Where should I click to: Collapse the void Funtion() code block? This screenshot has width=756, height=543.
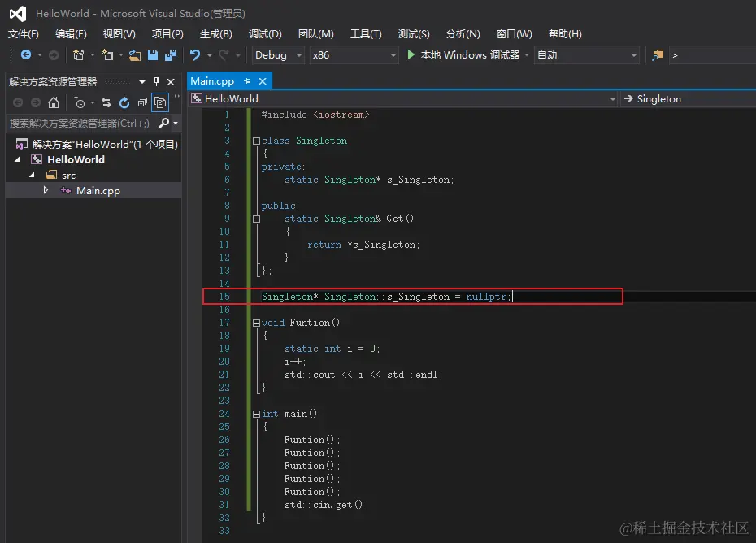point(257,323)
